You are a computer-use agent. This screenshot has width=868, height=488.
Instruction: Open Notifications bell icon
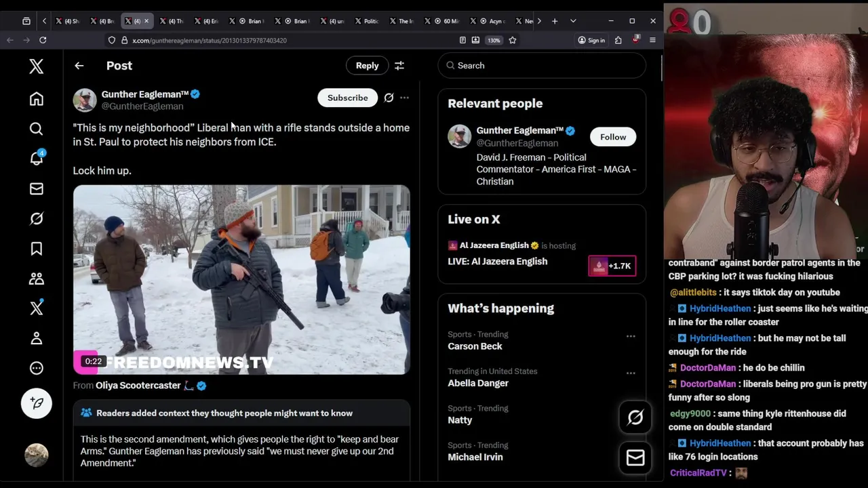(x=37, y=159)
